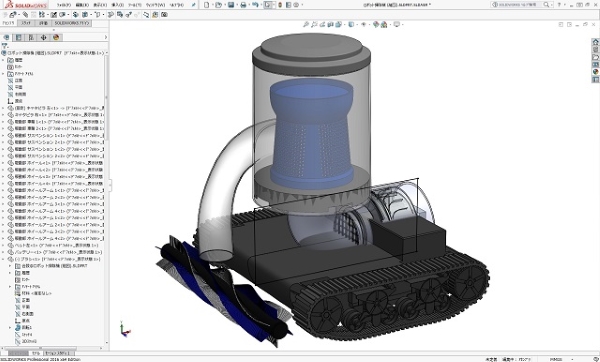Click the blue filter basket in the model
Image resolution: width=600 pixels, height=362 pixels.
click(311, 132)
